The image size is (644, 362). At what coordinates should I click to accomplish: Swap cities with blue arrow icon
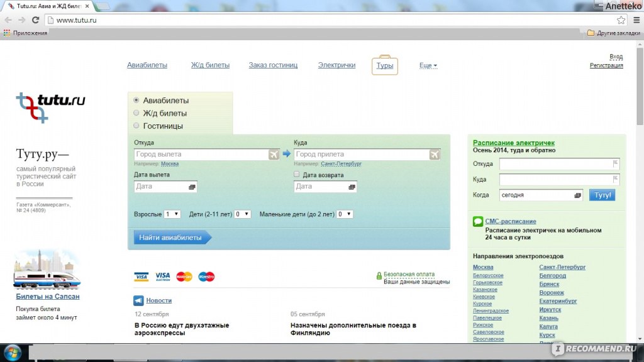pos(287,154)
